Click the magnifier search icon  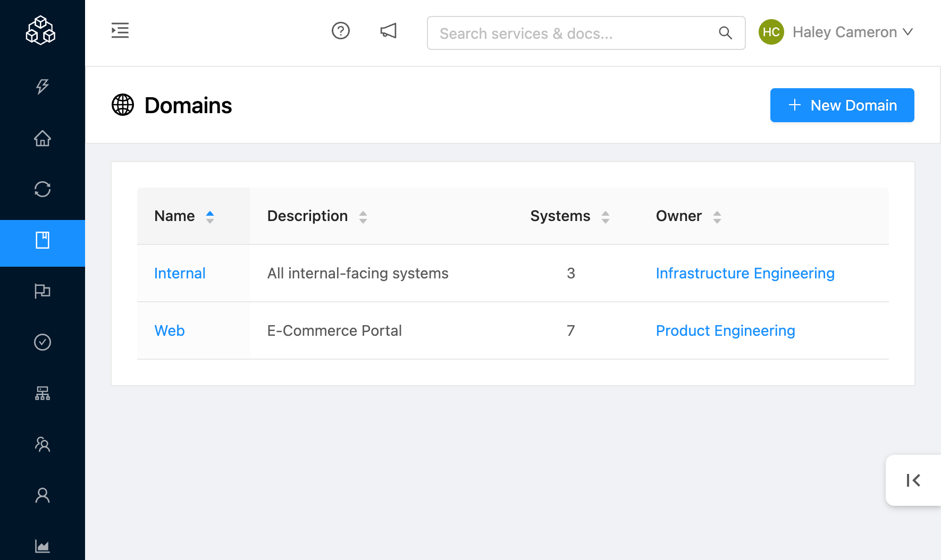[x=726, y=33]
